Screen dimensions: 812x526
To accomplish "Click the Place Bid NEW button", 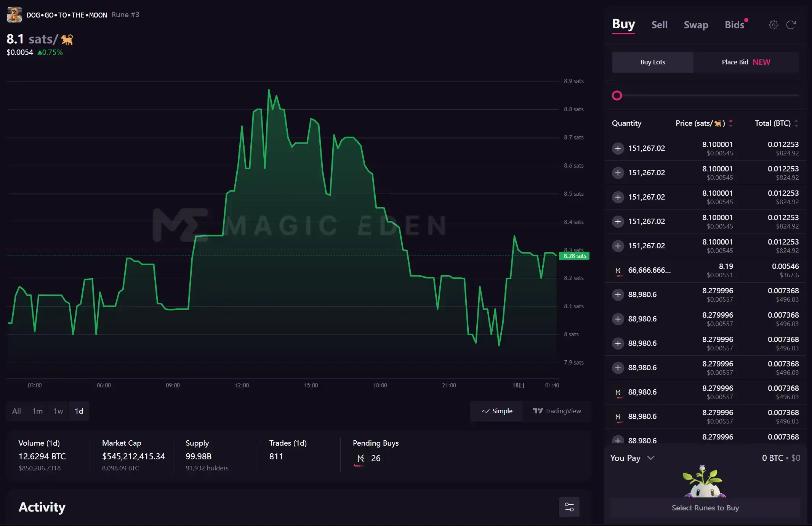I will pyautogui.click(x=746, y=62).
